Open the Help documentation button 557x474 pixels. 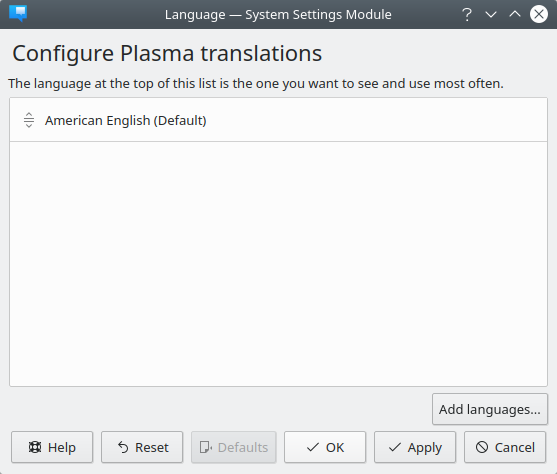pyautogui.click(x=52, y=447)
